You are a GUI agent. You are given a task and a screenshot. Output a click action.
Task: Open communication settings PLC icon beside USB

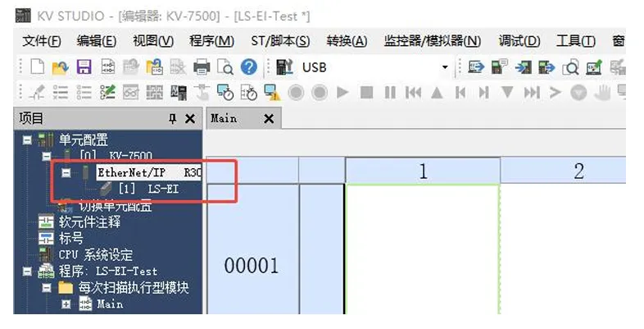(x=284, y=67)
